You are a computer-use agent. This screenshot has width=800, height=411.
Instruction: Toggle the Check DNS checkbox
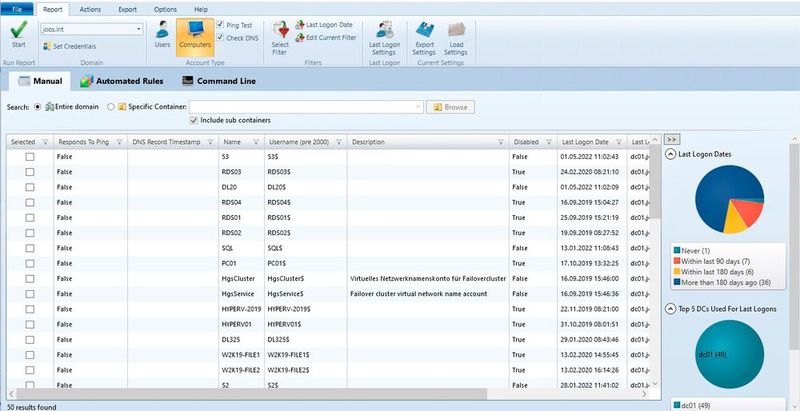click(221, 38)
